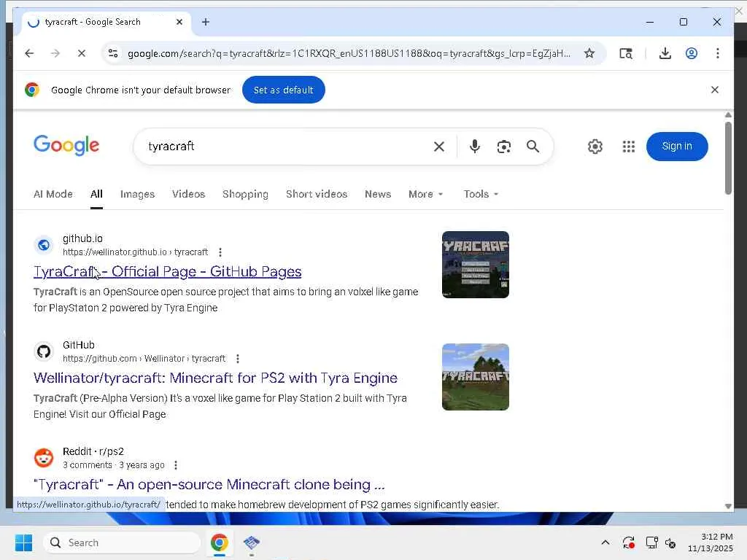747x560 pixels.
Task: Open site information icon in address bar
Action: click(113, 53)
